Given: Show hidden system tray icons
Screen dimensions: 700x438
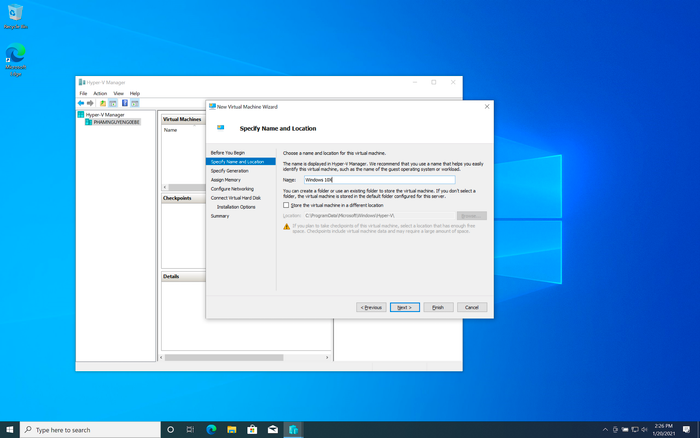Looking at the screenshot, I should 605,430.
